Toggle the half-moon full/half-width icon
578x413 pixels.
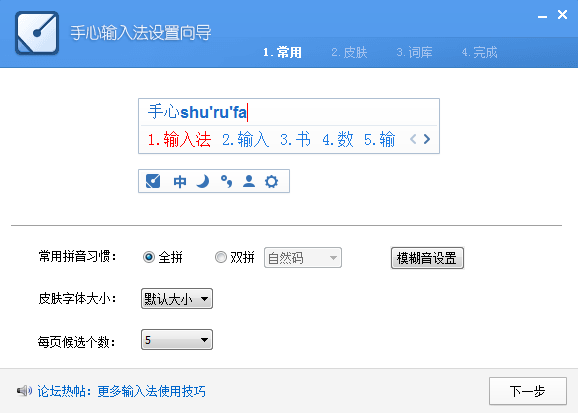203,181
